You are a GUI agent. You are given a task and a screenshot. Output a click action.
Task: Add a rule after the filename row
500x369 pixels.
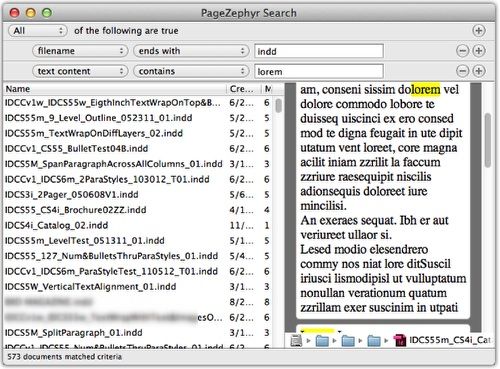(x=479, y=51)
